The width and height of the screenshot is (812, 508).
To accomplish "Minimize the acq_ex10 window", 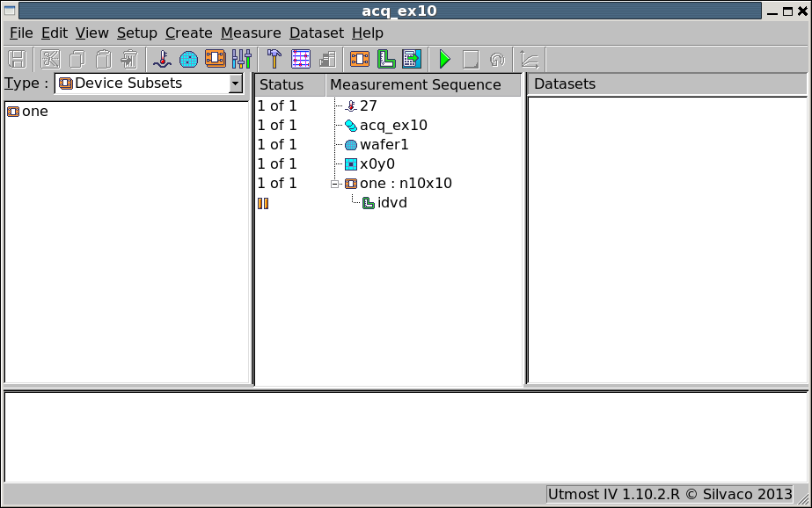I will pos(772,12).
